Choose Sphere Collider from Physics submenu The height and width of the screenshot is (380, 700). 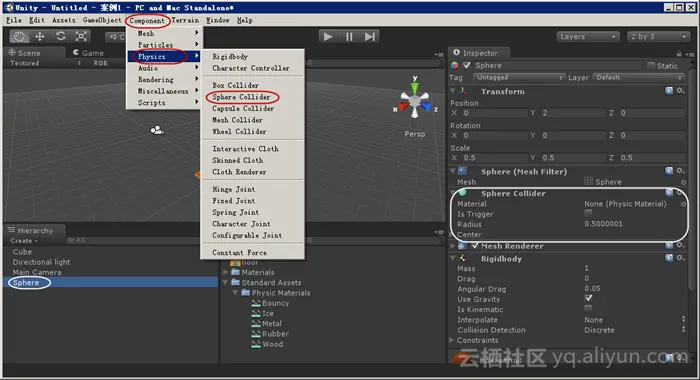point(241,97)
